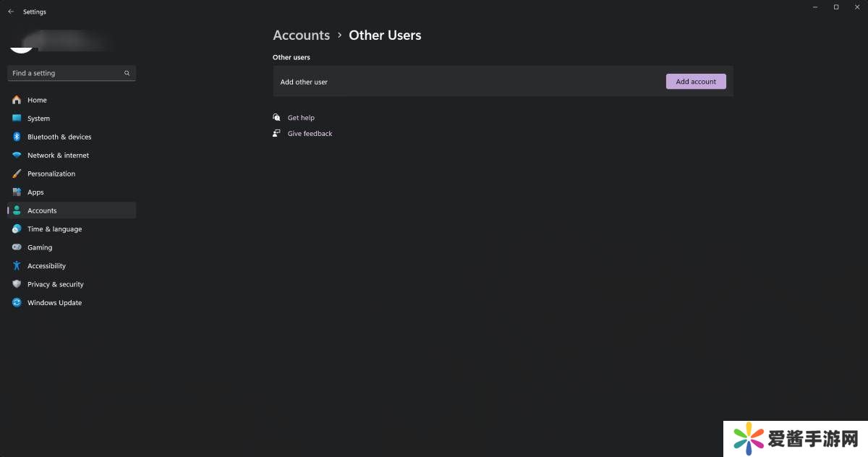The width and height of the screenshot is (868, 457).
Task: Click the Personalization paintbrush icon
Action: [x=17, y=174]
